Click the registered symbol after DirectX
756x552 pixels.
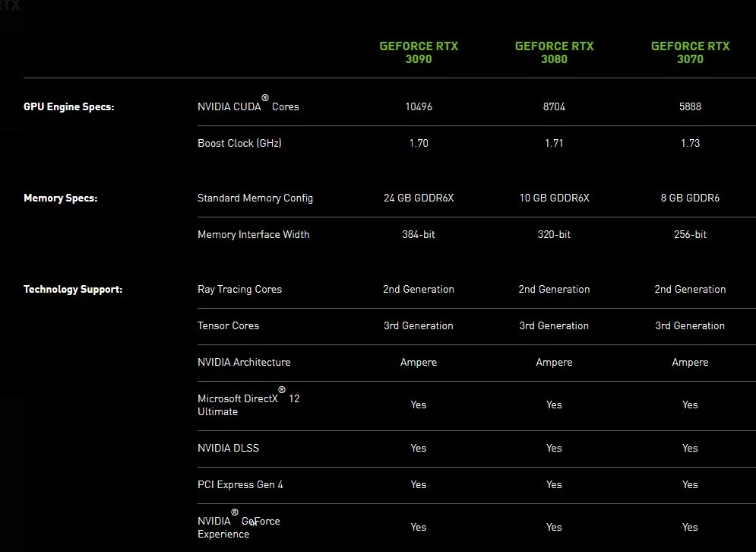pos(282,390)
